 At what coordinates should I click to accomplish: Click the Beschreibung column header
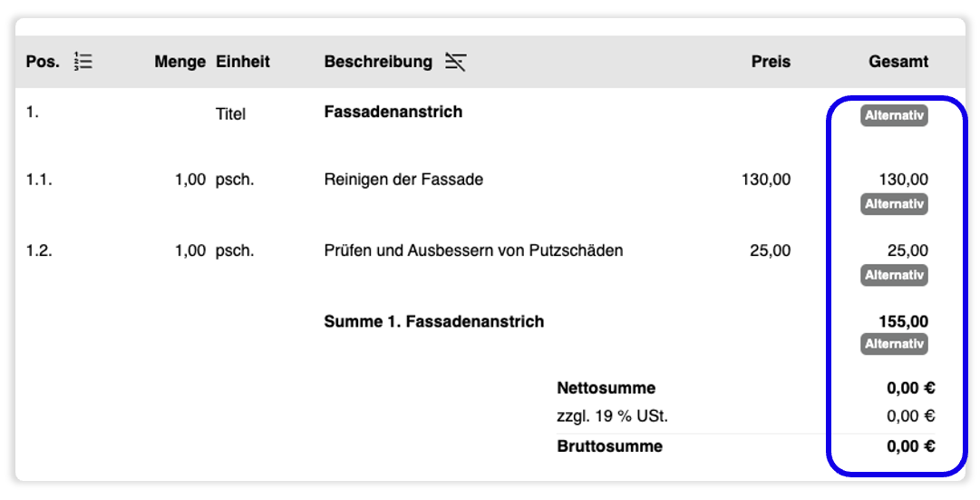point(378,62)
